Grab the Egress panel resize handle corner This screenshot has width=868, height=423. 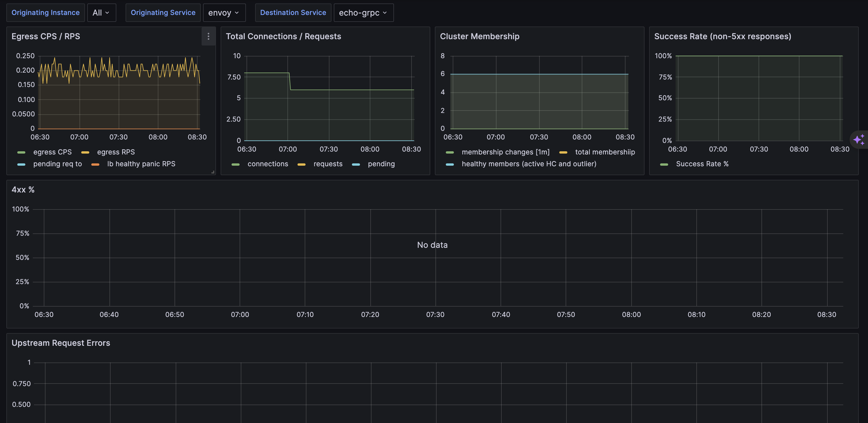(x=213, y=172)
